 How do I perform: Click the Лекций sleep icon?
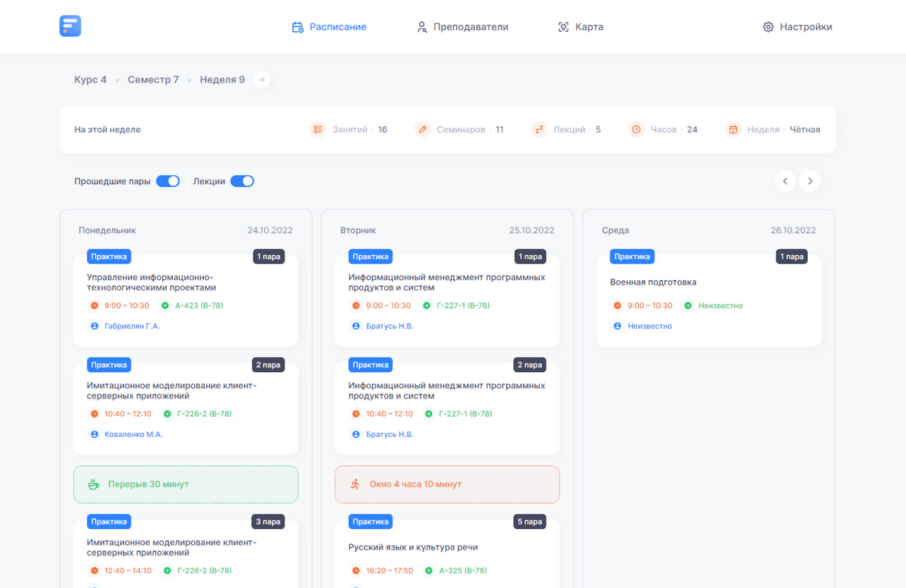539,130
